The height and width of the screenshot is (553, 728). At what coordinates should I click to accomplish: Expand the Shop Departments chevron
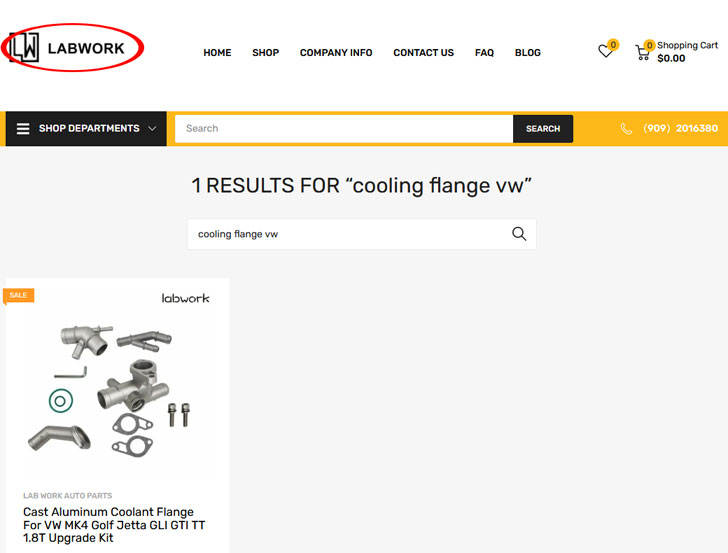click(152, 129)
